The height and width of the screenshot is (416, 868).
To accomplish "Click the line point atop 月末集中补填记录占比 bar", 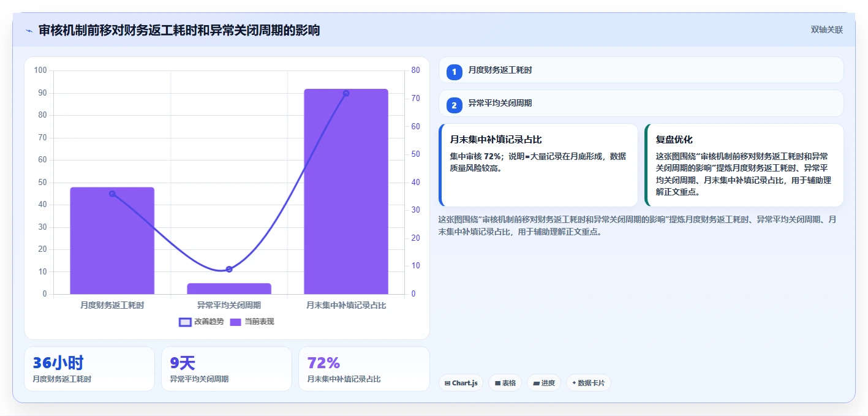I will coord(346,93).
